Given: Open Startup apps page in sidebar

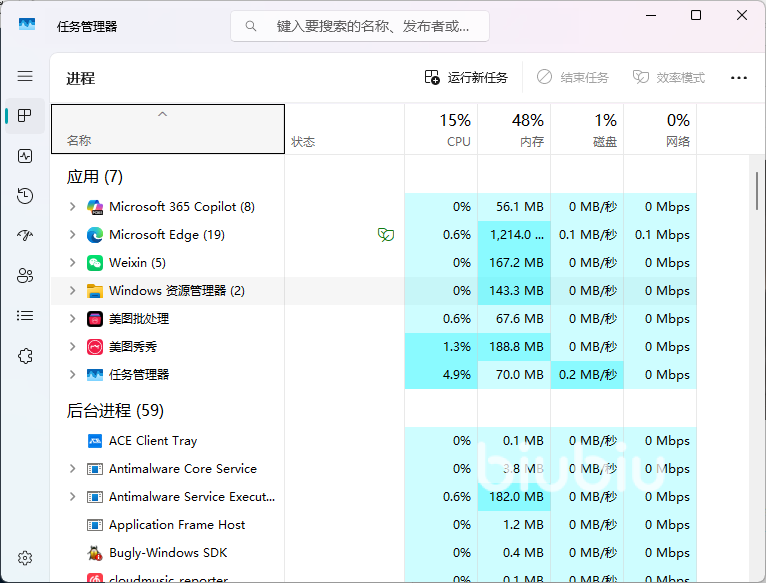Looking at the screenshot, I should (x=25, y=236).
